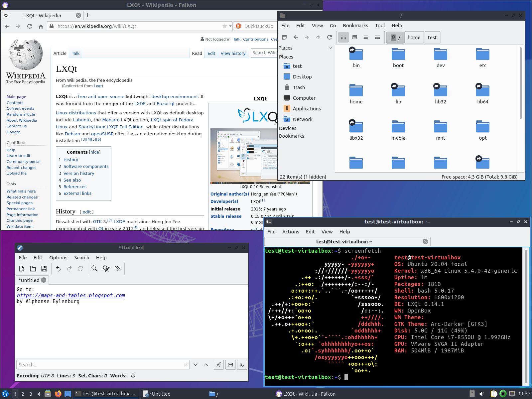Switch file manager to thumbnail view
532x399 pixels.
(355, 37)
